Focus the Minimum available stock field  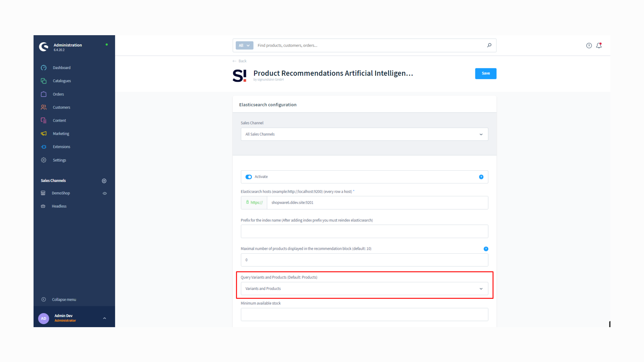(364, 314)
